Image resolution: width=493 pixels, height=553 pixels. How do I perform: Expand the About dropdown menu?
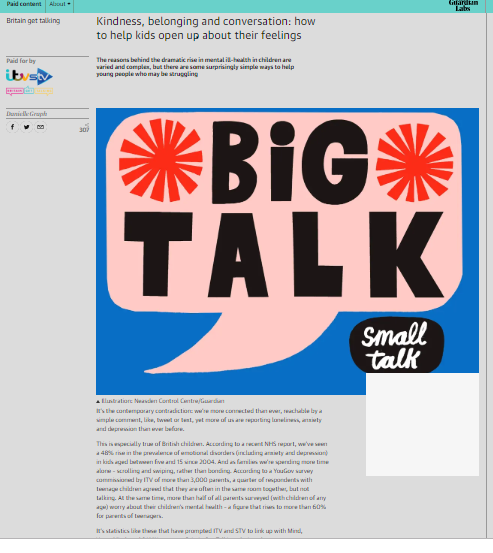[60, 5]
